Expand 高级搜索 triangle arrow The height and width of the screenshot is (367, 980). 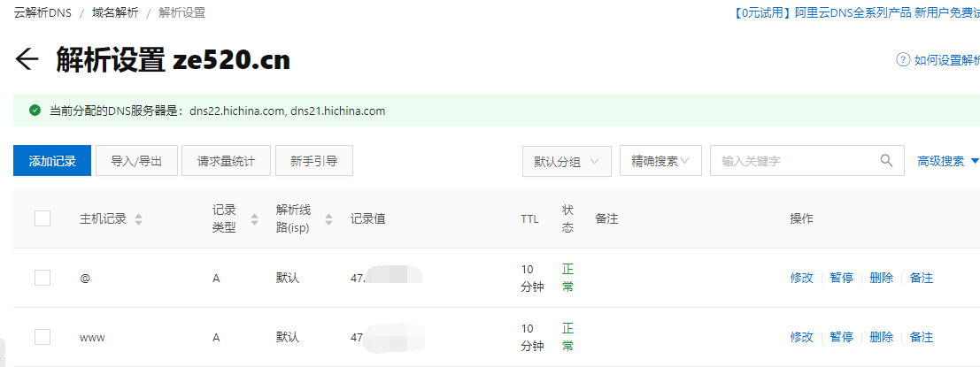975,161
